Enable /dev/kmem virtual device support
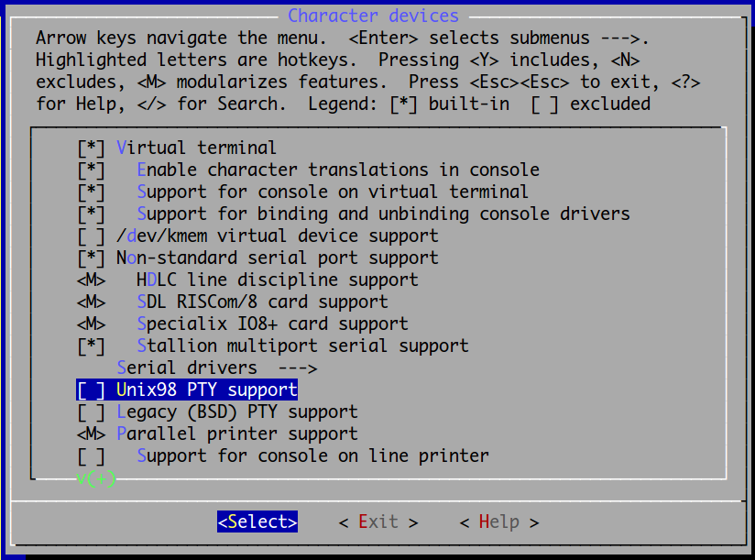Viewport: 755px width, 560px height. (x=91, y=236)
